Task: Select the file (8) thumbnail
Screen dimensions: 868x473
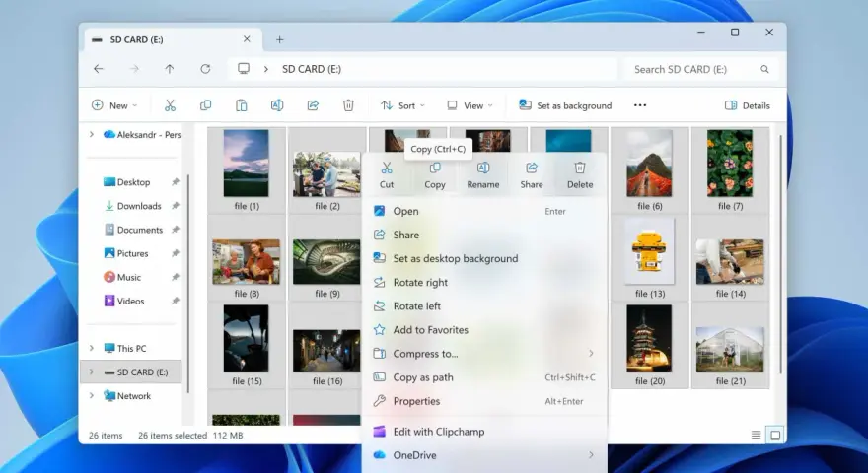Action: tap(247, 262)
